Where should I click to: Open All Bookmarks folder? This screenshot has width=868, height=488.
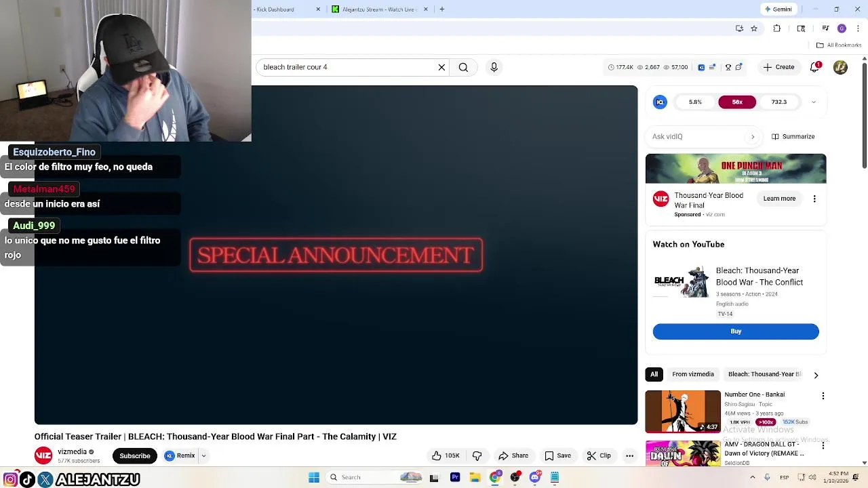(x=839, y=45)
